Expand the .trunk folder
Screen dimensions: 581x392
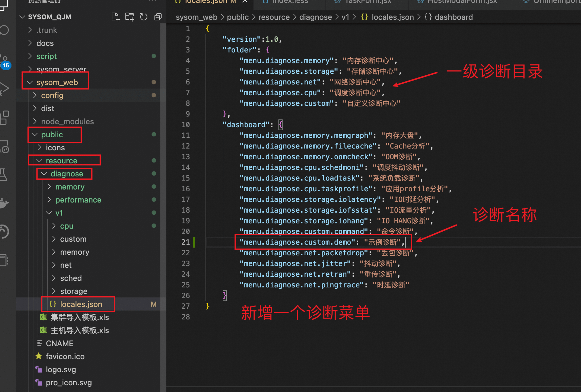pyautogui.click(x=30, y=30)
